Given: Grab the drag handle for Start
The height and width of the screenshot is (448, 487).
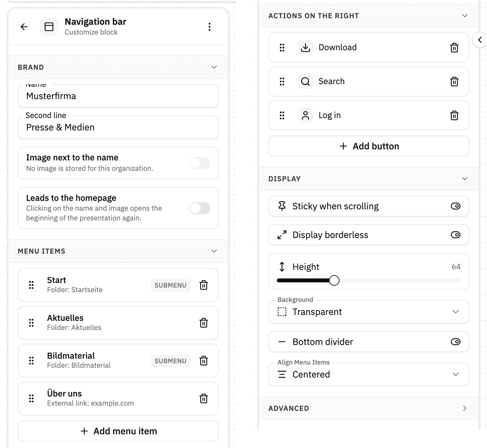Looking at the screenshot, I should coord(31,285).
